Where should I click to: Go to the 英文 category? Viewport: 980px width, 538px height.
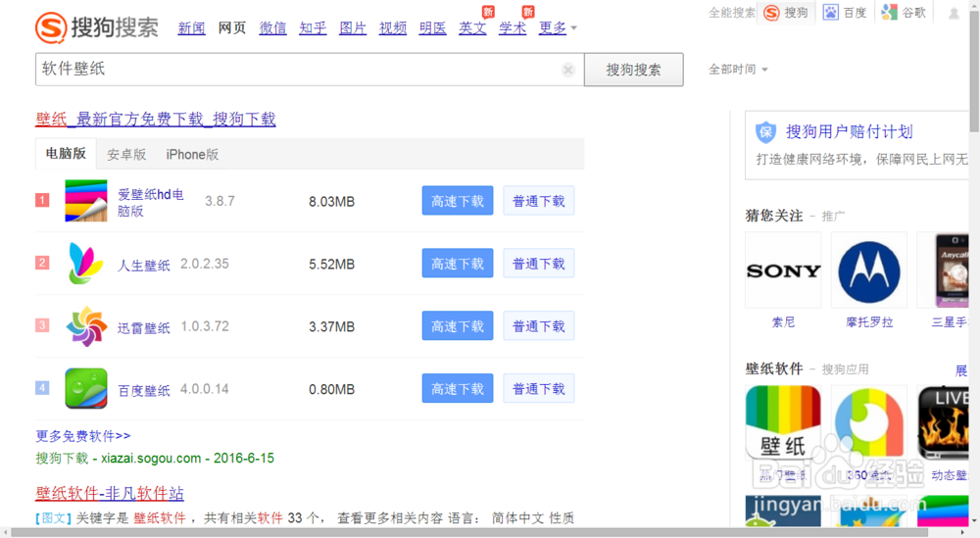tap(472, 27)
